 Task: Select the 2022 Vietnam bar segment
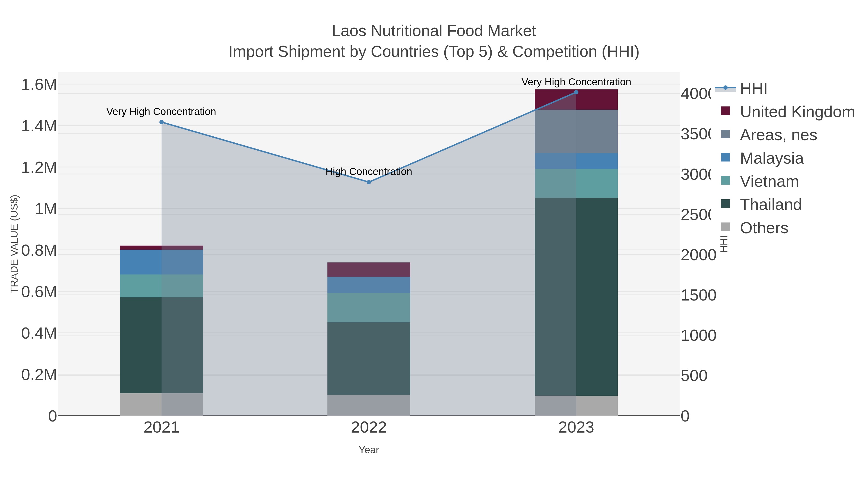click(x=369, y=308)
